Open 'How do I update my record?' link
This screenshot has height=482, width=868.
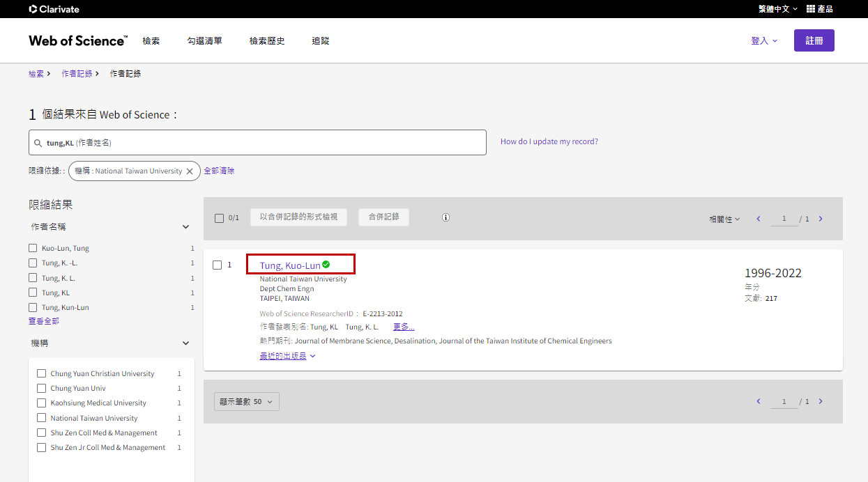(549, 141)
